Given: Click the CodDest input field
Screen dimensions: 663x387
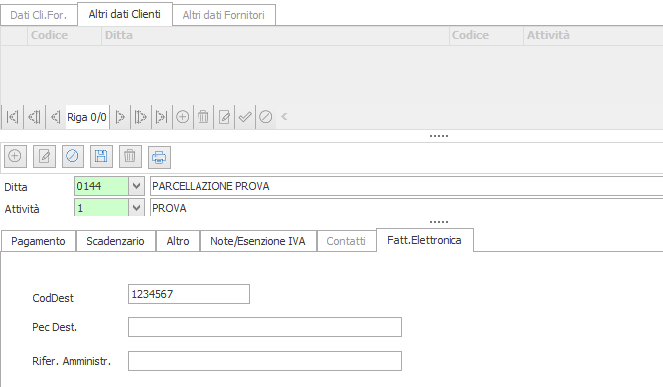Looking at the screenshot, I should pos(189,294).
